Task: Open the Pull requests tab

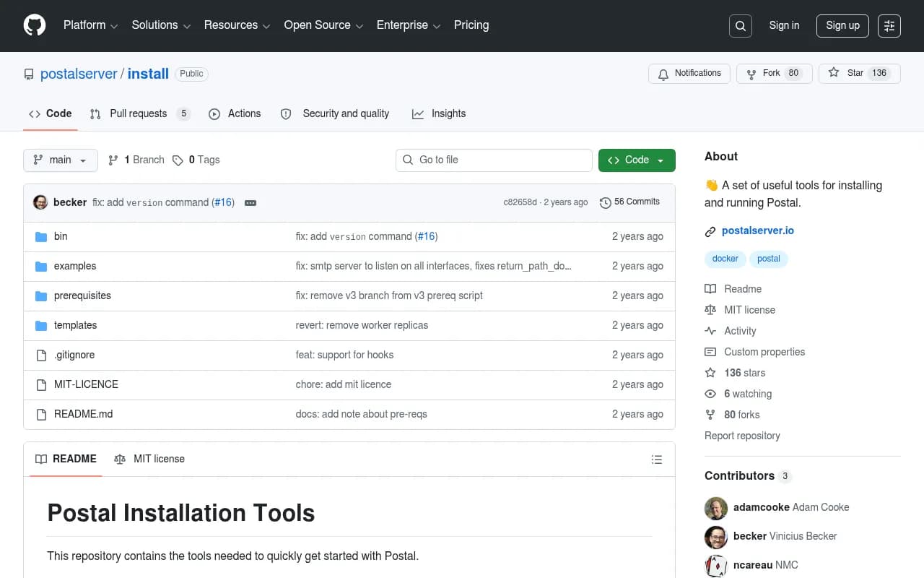Action: click(140, 114)
